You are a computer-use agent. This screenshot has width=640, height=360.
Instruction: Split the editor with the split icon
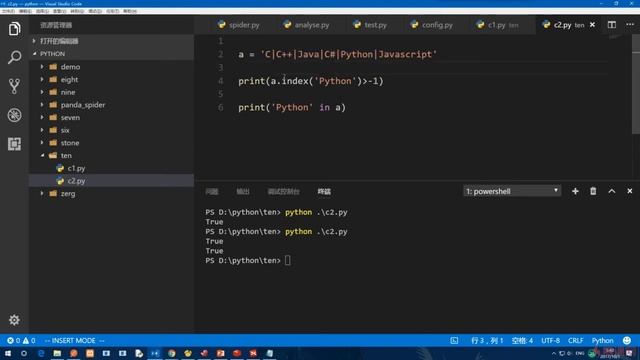[611, 25]
